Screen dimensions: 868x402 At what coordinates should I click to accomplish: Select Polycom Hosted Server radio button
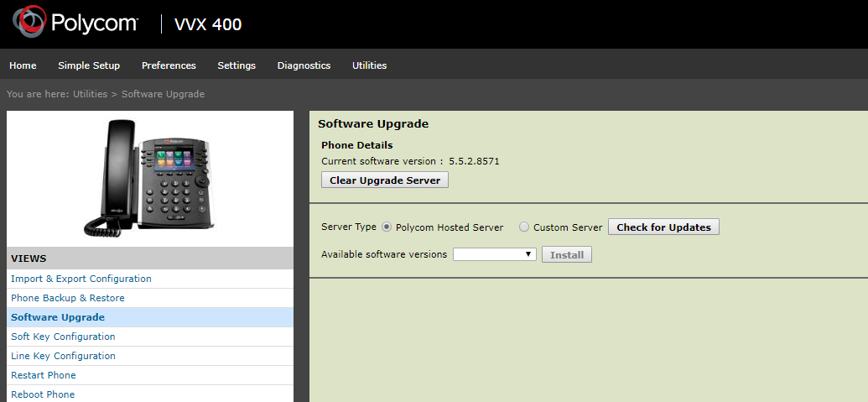(387, 227)
